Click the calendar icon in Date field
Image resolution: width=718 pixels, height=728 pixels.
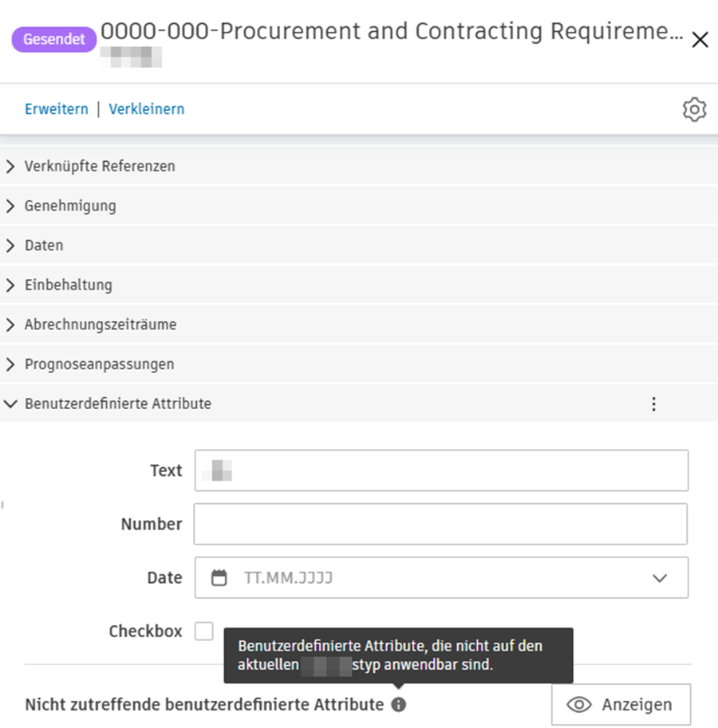(219, 578)
